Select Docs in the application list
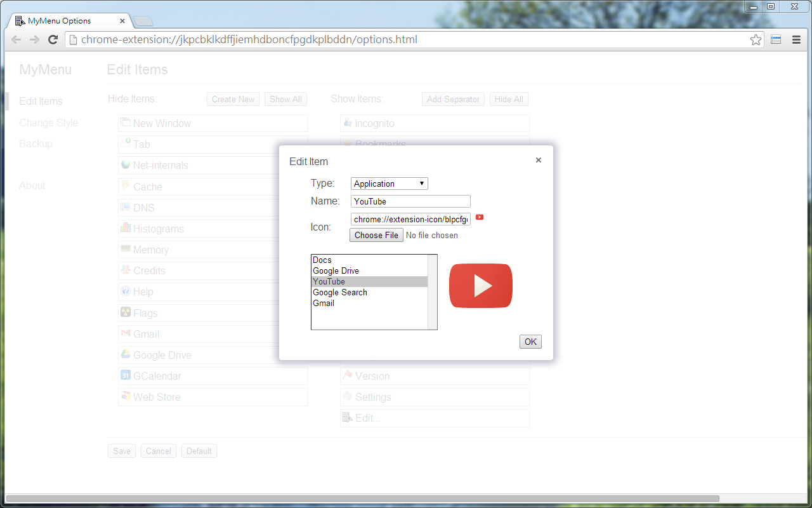Image resolution: width=812 pixels, height=508 pixels. pyautogui.click(x=369, y=260)
